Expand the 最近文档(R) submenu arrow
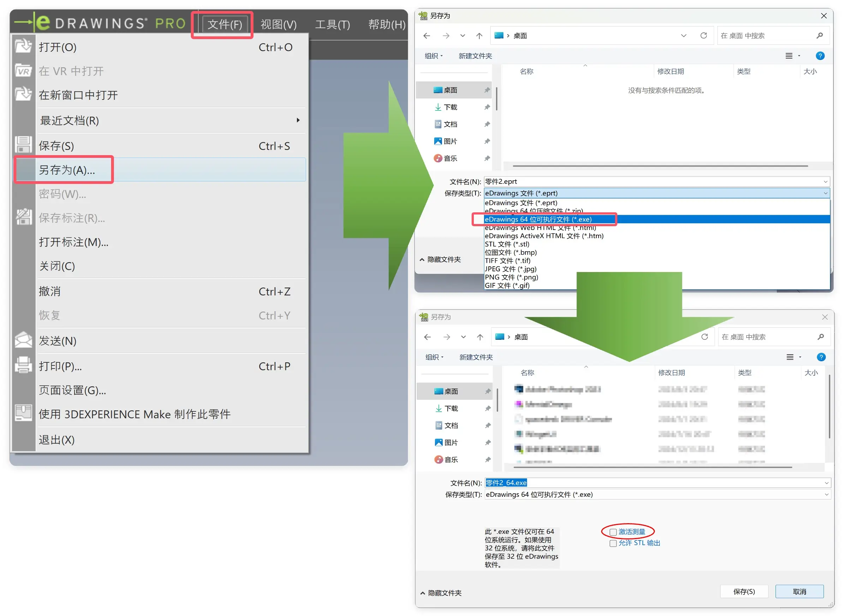 coord(298,120)
